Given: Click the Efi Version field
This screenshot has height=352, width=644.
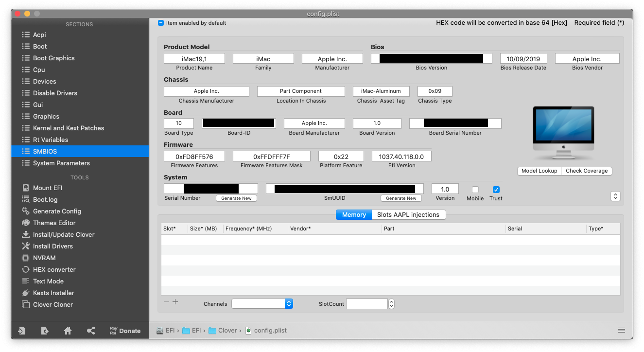Looking at the screenshot, I should click(x=401, y=156).
